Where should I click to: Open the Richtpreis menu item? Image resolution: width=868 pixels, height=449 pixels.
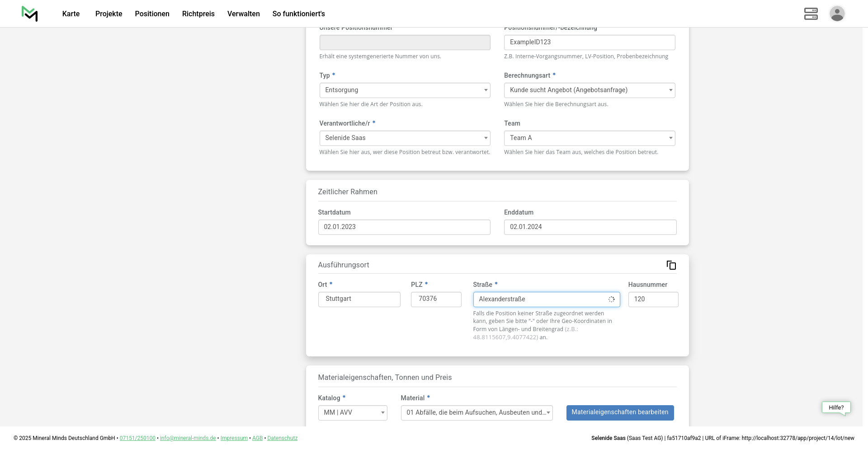coord(198,14)
